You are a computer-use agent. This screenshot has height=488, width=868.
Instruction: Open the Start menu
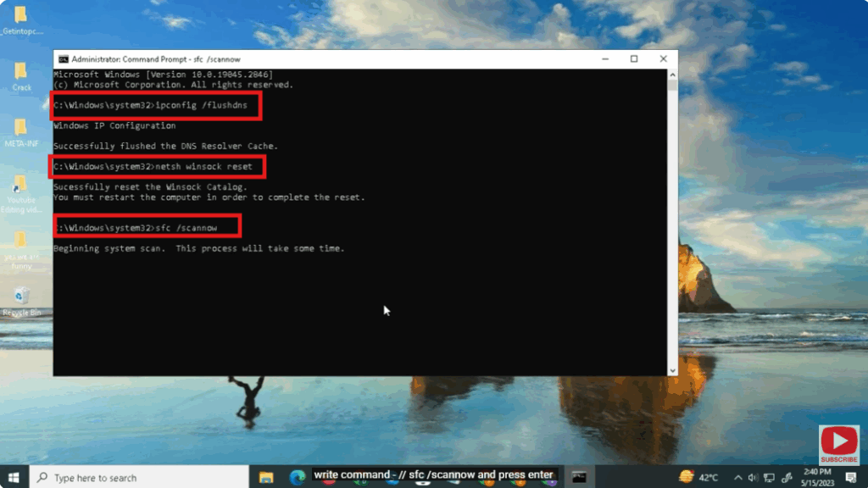click(x=14, y=476)
